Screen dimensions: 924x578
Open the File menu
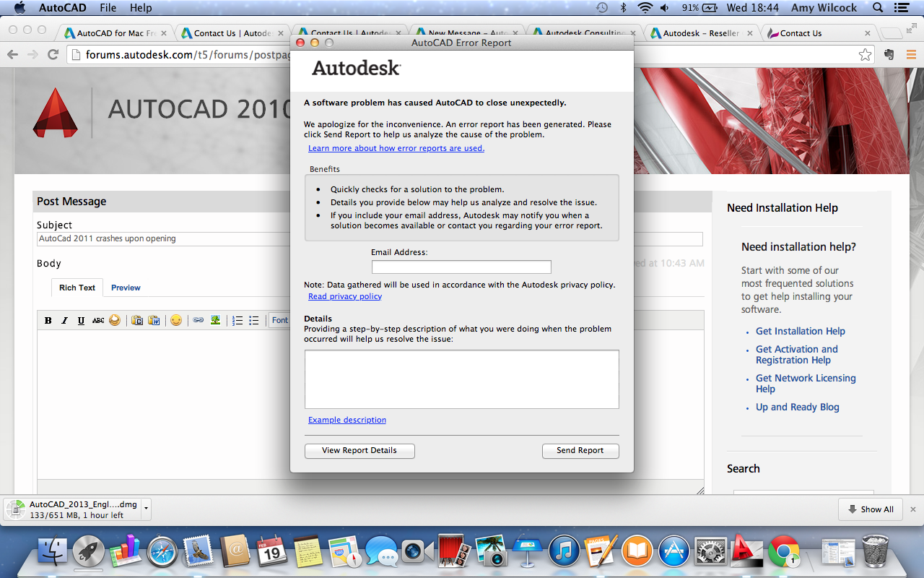click(108, 8)
